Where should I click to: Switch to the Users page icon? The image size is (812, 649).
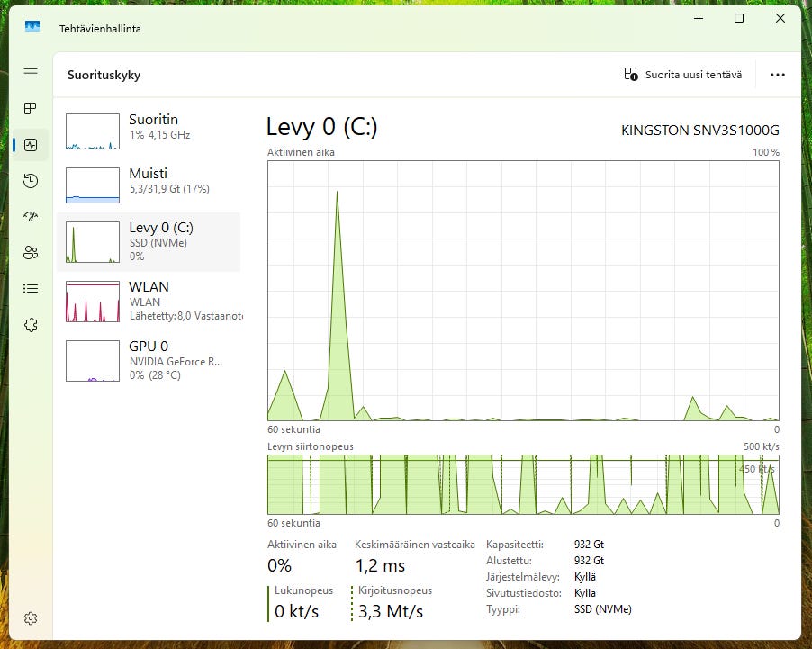(x=31, y=252)
